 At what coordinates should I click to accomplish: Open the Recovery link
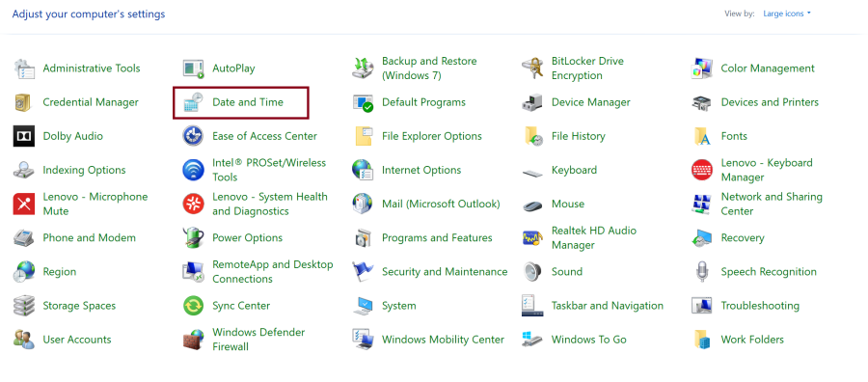pyautogui.click(x=743, y=238)
